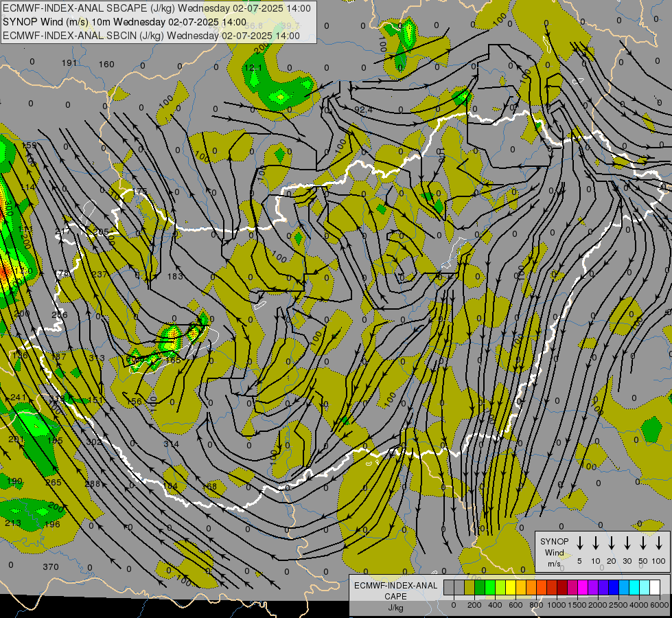Click the map value 156

(x=134, y=402)
